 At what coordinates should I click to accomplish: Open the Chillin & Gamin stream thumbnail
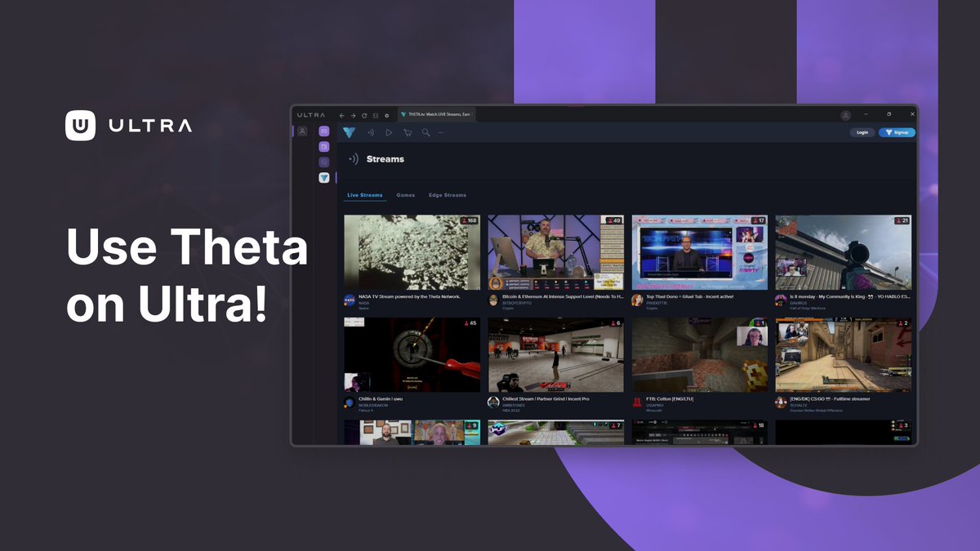click(x=412, y=355)
